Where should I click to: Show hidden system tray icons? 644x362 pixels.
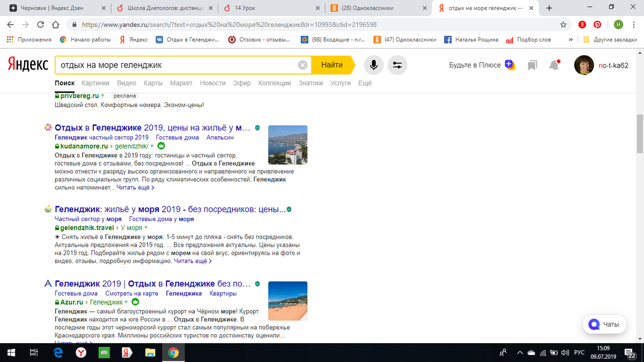click(519, 352)
